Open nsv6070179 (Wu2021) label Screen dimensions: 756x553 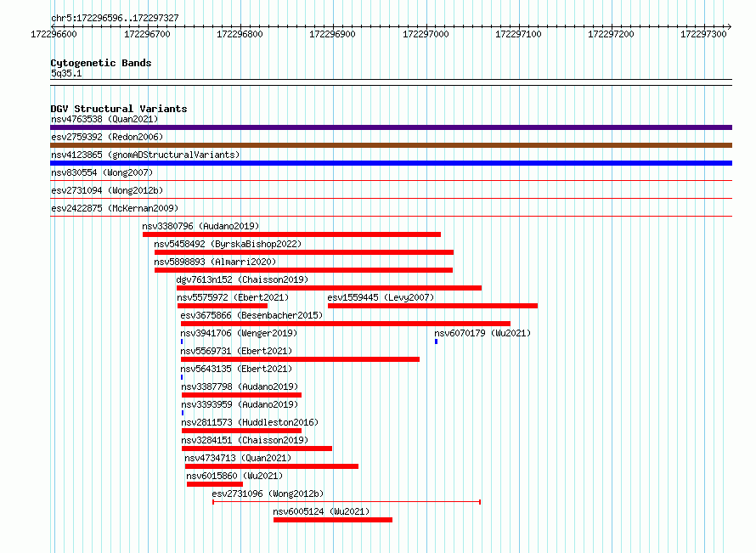point(482,333)
